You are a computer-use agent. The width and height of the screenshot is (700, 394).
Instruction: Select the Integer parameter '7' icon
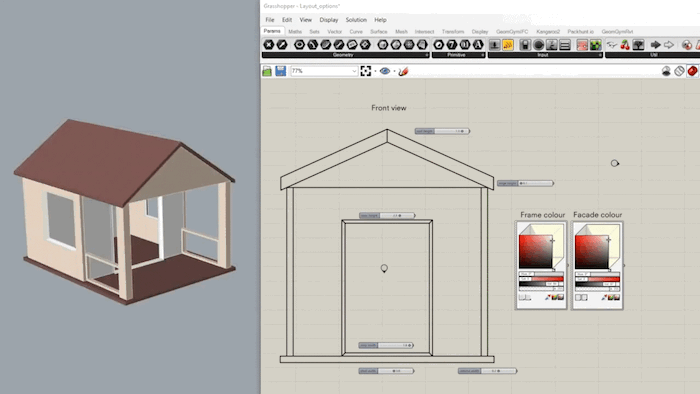tap(452, 45)
